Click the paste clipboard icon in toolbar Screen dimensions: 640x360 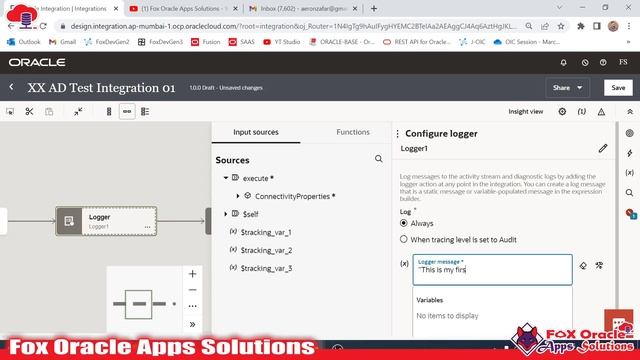click(x=49, y=111)
